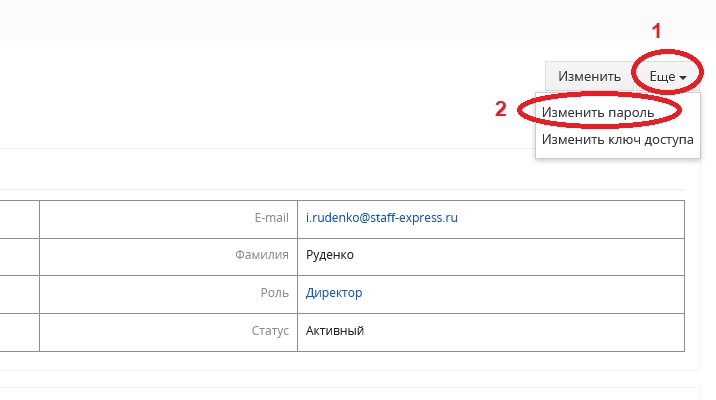Select the Активный status value

coord(335,331)
